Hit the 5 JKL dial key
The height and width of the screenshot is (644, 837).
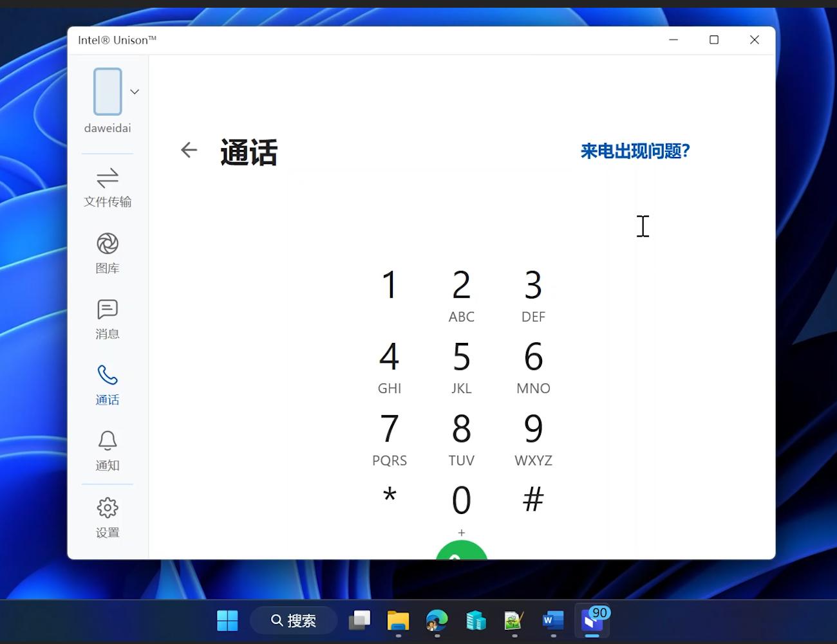pos(462,367)
